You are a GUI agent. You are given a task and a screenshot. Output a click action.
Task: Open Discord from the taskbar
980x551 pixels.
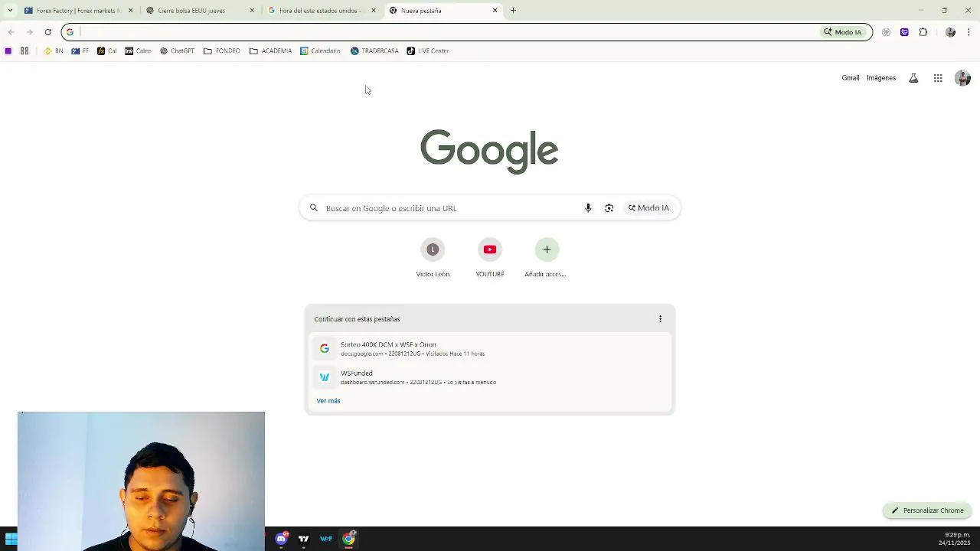pyautogui.click(x=281, y=539)
